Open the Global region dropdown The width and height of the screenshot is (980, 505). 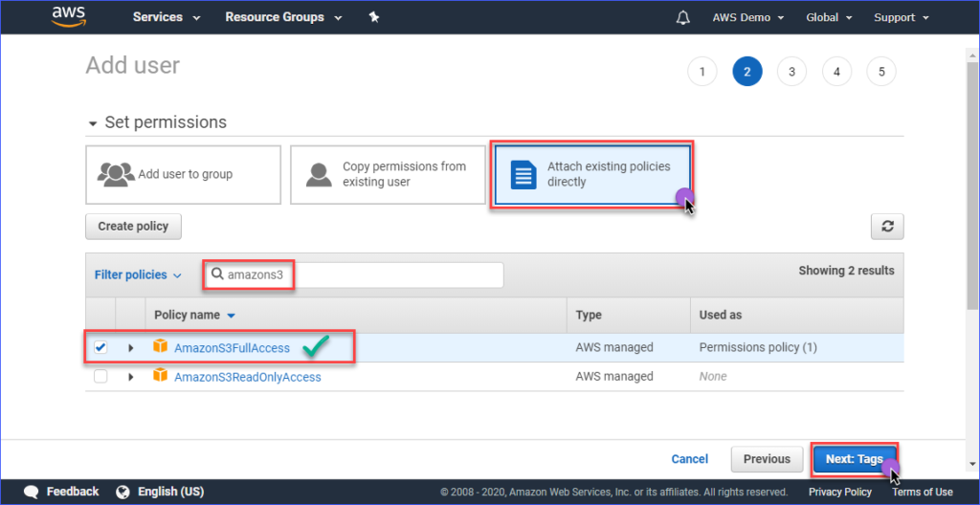828,17
